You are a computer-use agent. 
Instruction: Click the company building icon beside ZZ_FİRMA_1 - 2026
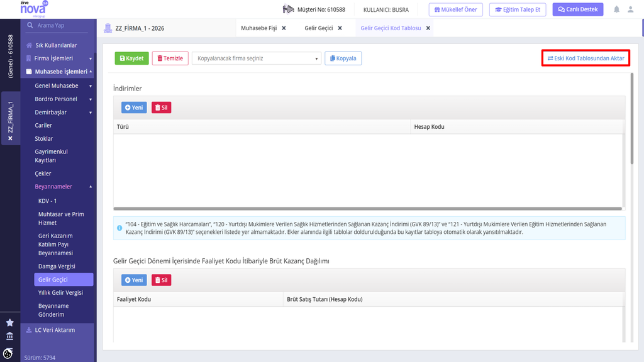tap(108, 28)
